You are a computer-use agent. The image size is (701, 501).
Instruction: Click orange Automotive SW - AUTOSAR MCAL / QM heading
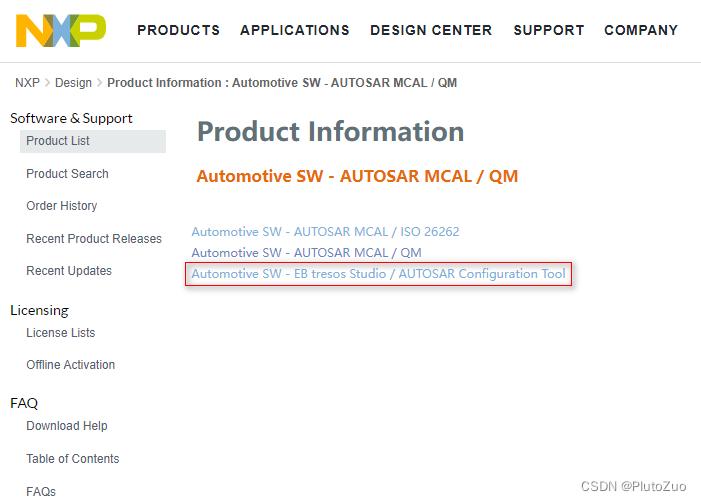[x=357, y=176]
